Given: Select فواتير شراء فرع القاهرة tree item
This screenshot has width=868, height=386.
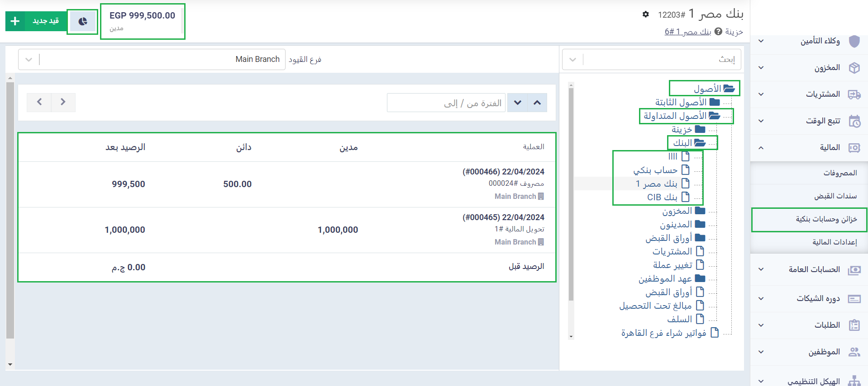Looking at the screenshot, I should point(664,333).
